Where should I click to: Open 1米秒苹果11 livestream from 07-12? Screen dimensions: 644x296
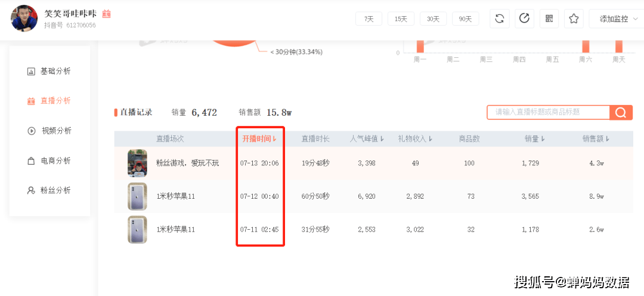click(x=175, y=196)
